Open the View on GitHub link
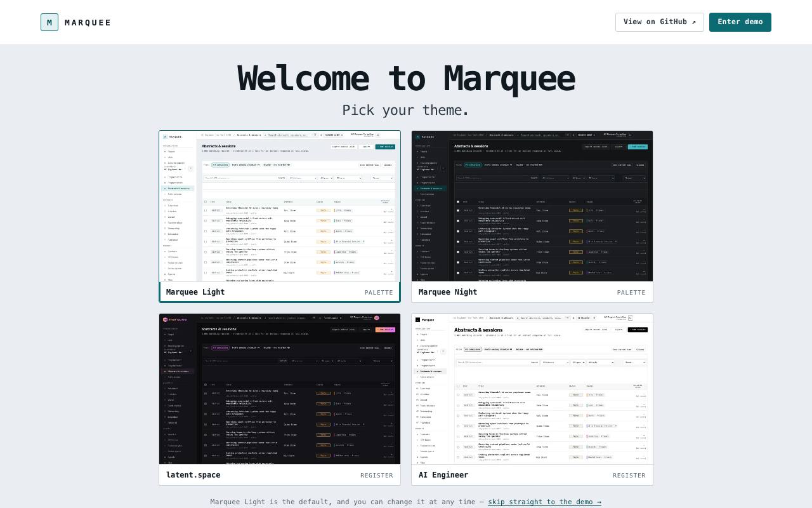This screenshot has height=508, width=812. click(x=660, y=22)
